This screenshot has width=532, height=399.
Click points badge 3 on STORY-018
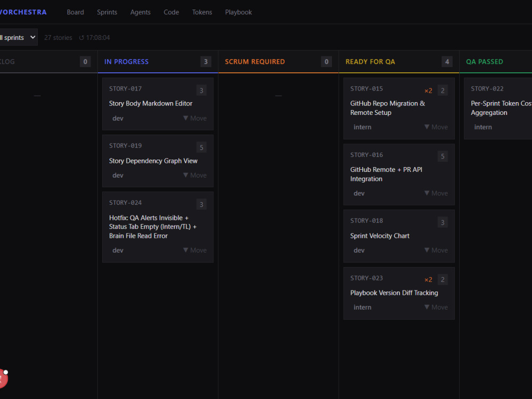(443, 222)
